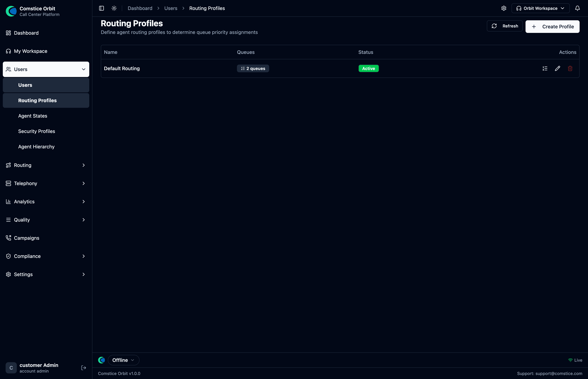Open Agent Hierarchy submenu item

(46, 147)
